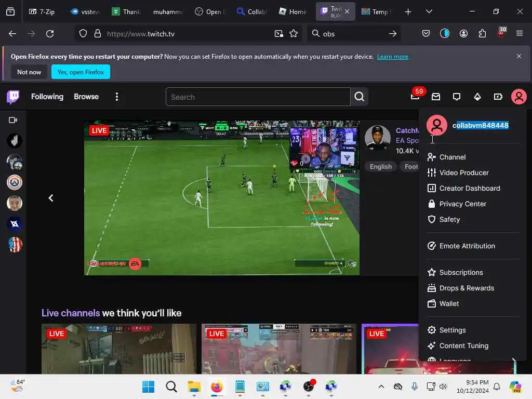Go to previous carousel stream
Screen dimensions: 532x399
pyautogui.click(x=51, y=198)
